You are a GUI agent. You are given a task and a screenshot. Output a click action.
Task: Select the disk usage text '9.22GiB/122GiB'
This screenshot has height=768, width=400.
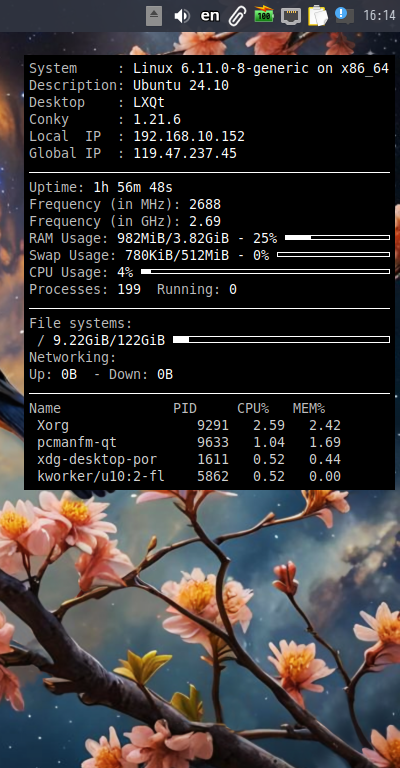109,340
